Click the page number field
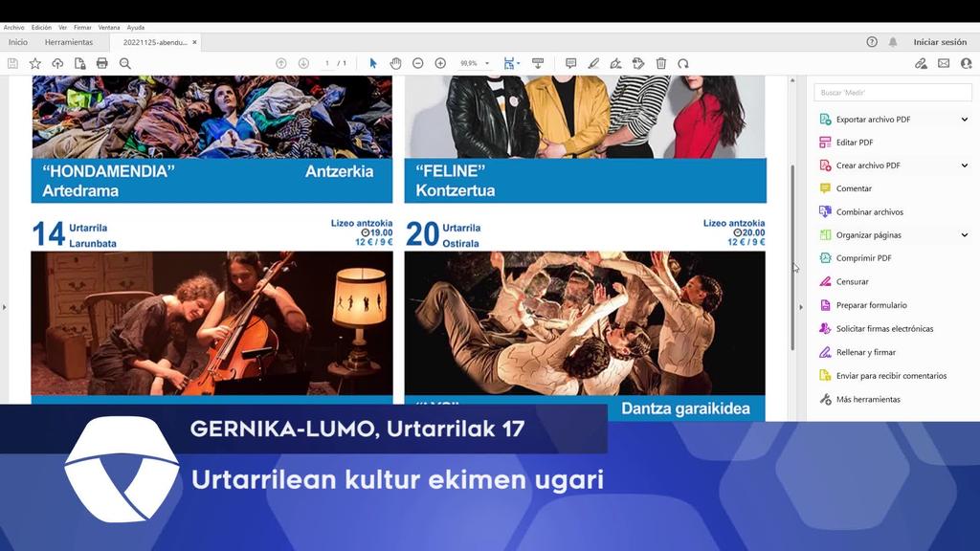Viewport: 980px width, 551px height. pyautogui.click(x=326, y=63)
